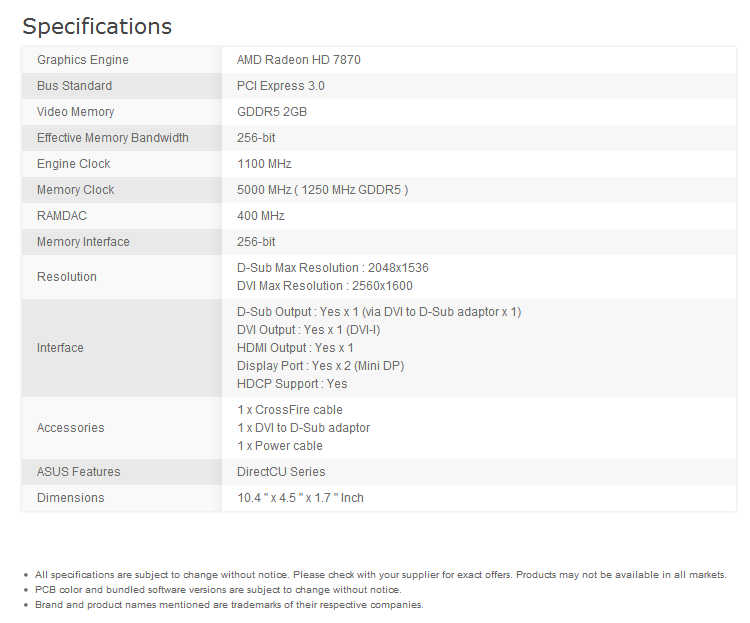Click the 1 x DVI to D-Sub adaptor line
This screenshot has height=623, width=750.
tap(303, 428)
